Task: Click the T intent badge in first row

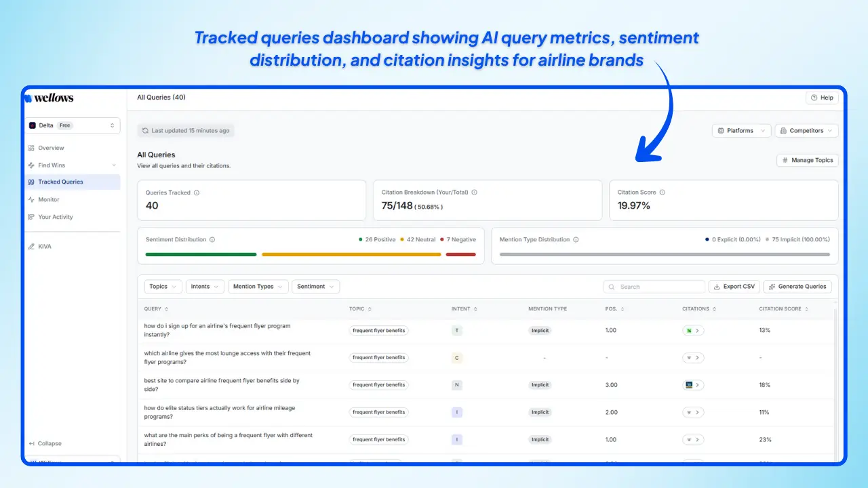Action: [457, 330]
